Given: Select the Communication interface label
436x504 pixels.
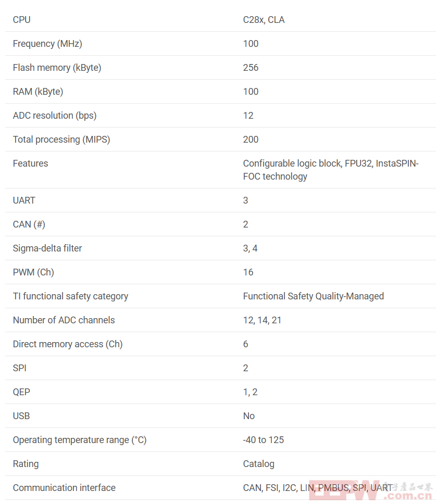Looking at the screenshot, I should pos(64,488).
